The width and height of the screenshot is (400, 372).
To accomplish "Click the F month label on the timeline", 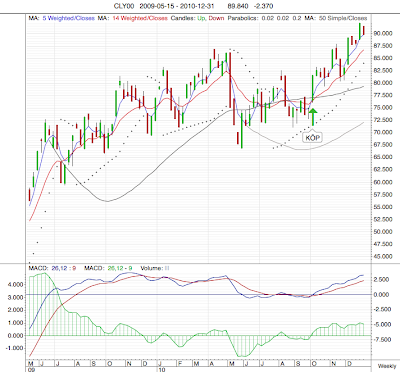I will [179, 363].
